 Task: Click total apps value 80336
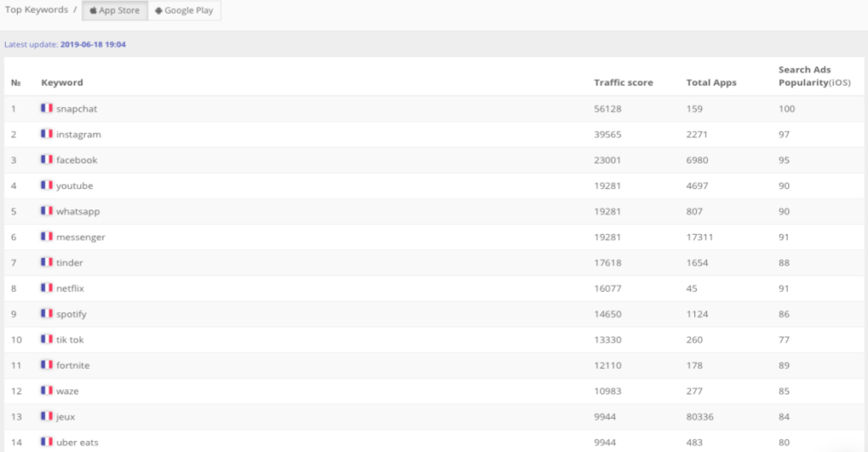[x=699, y=416]
